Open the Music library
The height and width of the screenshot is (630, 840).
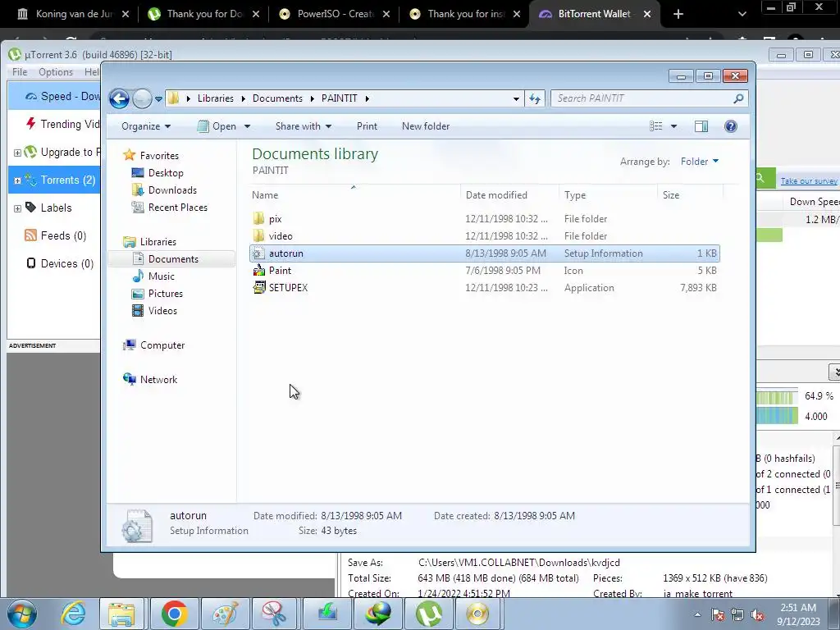(161, 276)
